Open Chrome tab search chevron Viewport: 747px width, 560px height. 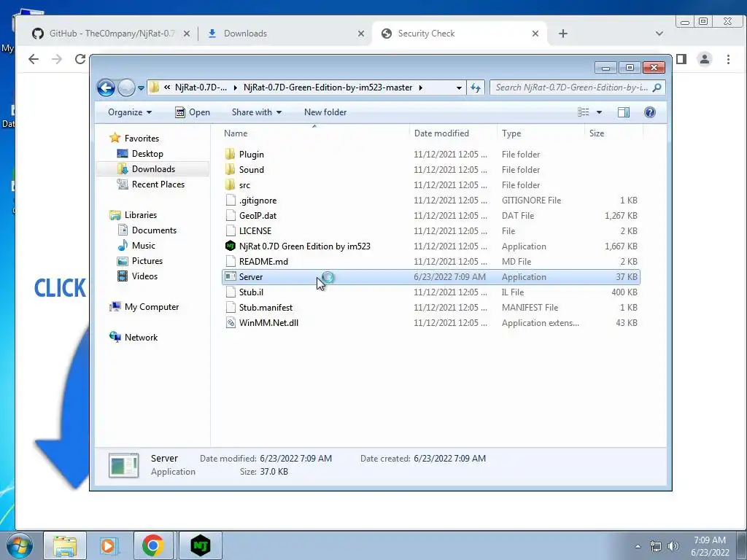click(x=659, y=34)
